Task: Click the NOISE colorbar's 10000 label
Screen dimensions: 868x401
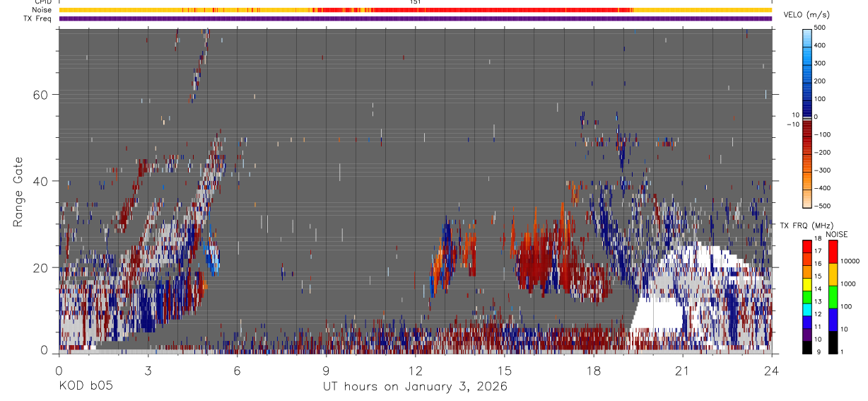Action: coord(852,261)
